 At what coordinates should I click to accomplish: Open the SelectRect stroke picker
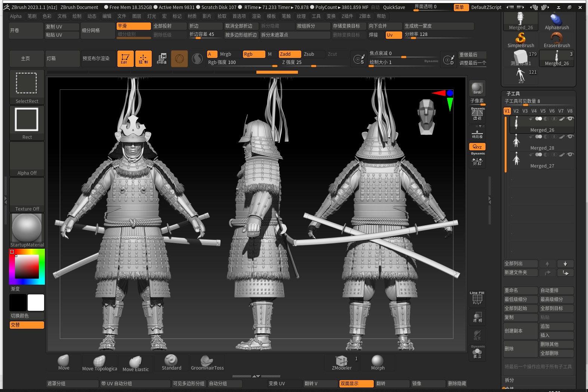pyautogui.click(x=27, y=87)
